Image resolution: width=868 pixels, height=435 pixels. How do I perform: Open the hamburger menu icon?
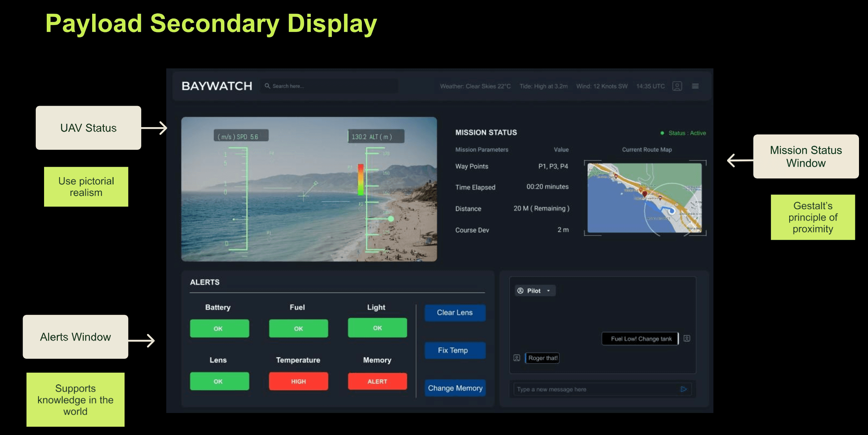pos(695,86)
